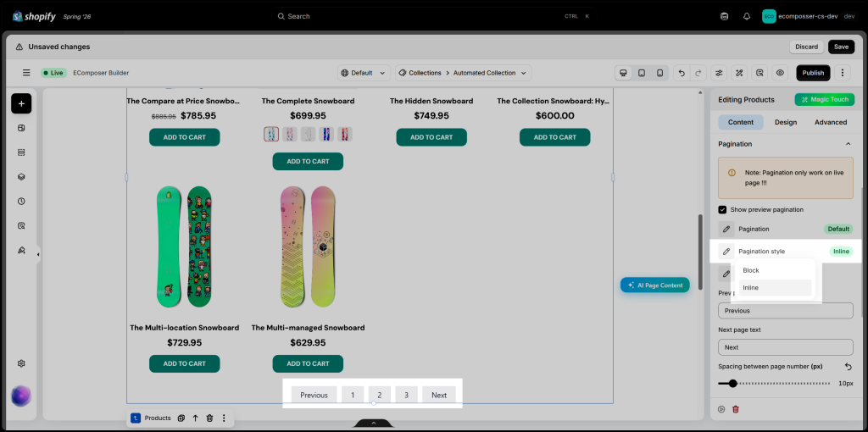Click the spacing between page number slider
Viewport: 868px width, 432px height.
pyautogui.click(x=774, y=384)
